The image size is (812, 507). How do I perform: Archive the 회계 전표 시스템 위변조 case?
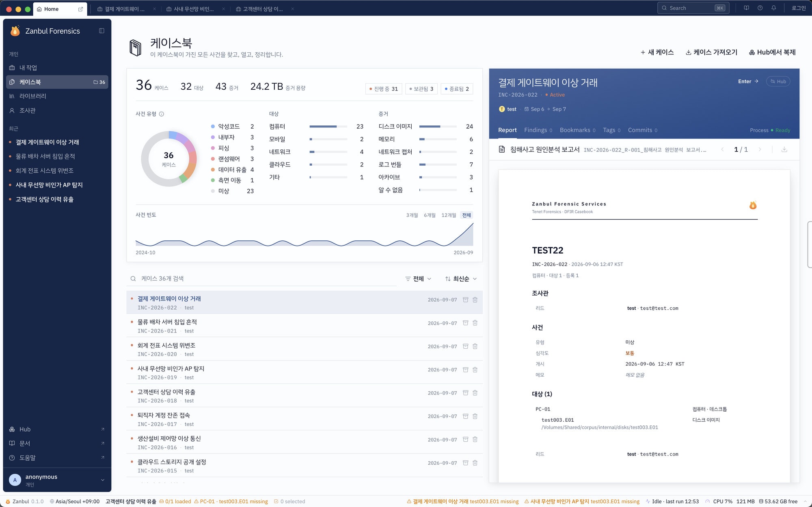[466, 346]
